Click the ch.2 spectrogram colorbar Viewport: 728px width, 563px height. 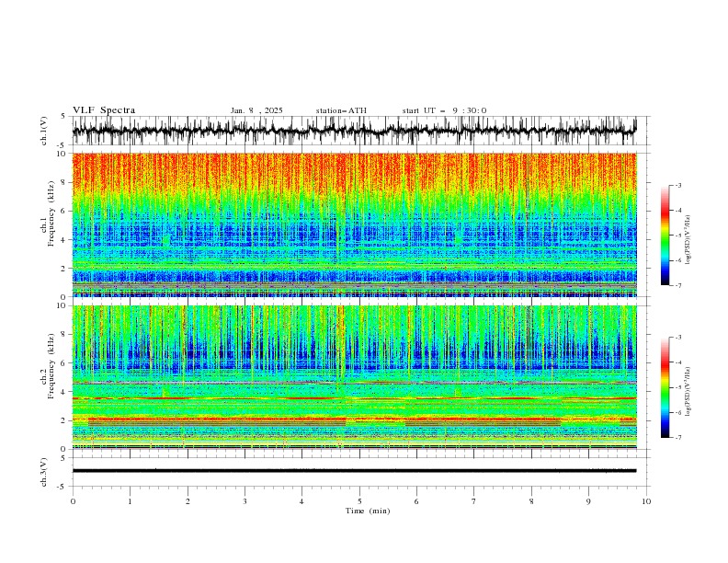pyautogui.click(x=665, y=387)
